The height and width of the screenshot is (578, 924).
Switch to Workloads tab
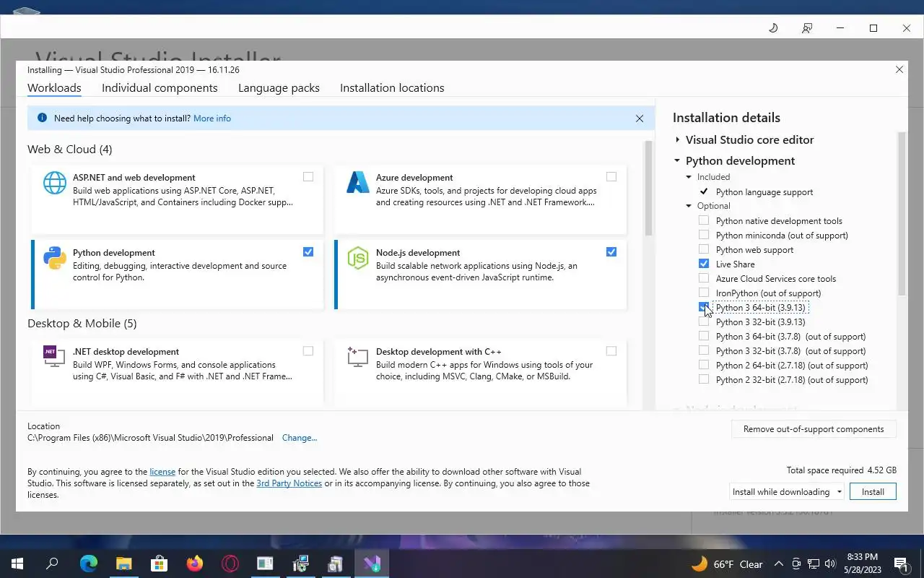[54, 88]
